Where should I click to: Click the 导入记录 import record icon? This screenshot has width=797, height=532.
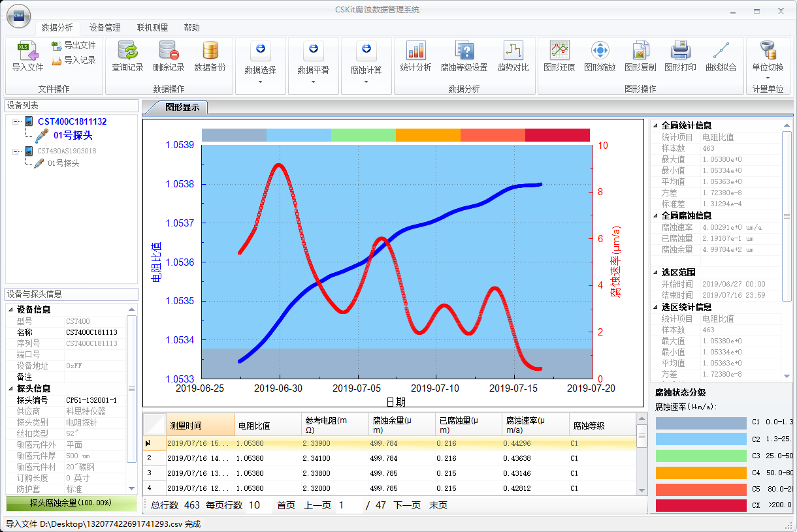click(x=57, y=60)
